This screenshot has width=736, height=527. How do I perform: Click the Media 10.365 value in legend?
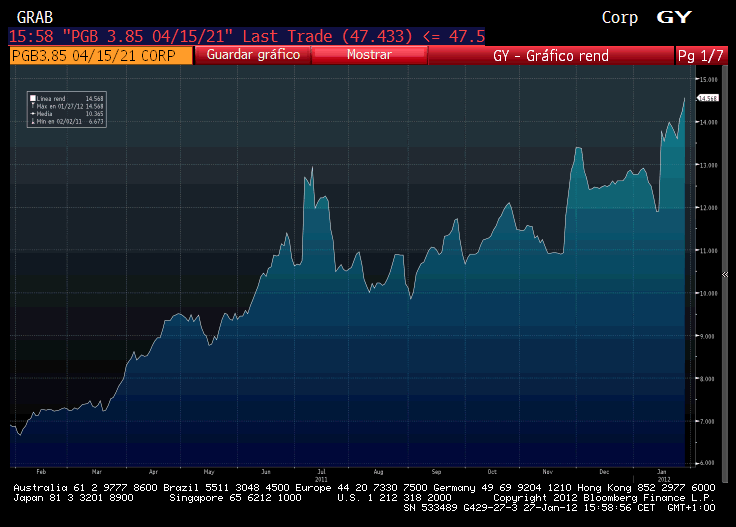pyautogui.click(x=94, y=114)
